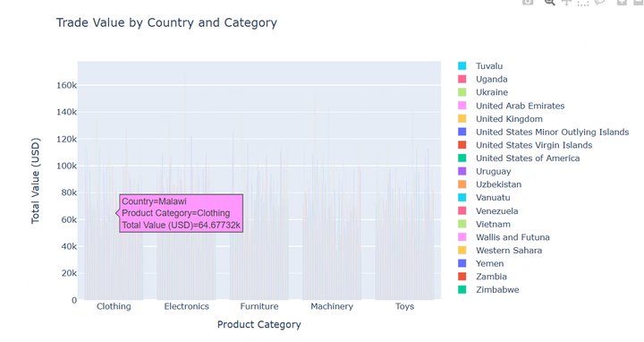This screenshot has height=342, width=644.
Task: Click the 120k y-axis tick label
Action: [x=66, y=140]
